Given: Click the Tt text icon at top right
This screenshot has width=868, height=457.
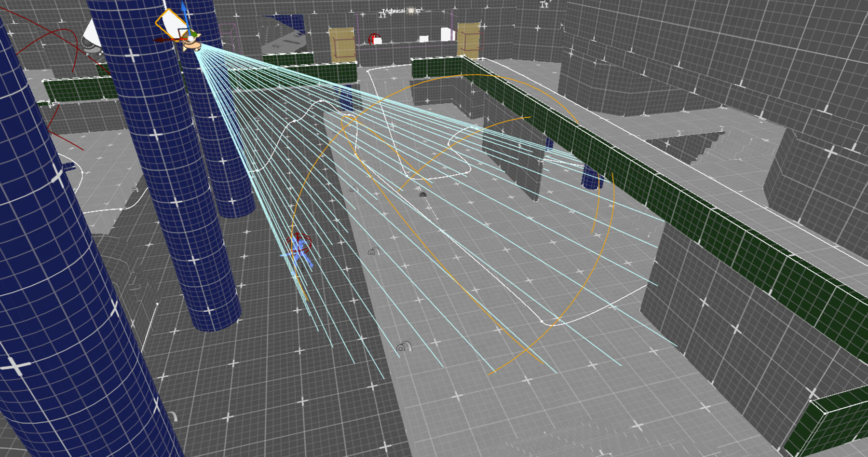Looking at the screenshot, I should 544,4.
